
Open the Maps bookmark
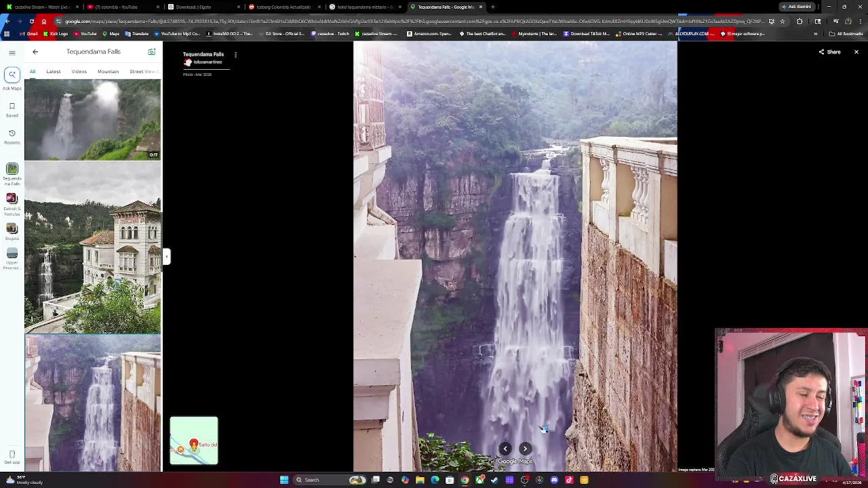coord(111,33)
